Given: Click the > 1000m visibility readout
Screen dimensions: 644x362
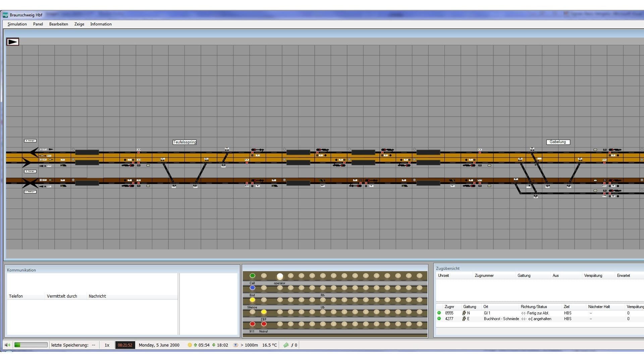Looking at the screenshot, I should tap(249, 345).
